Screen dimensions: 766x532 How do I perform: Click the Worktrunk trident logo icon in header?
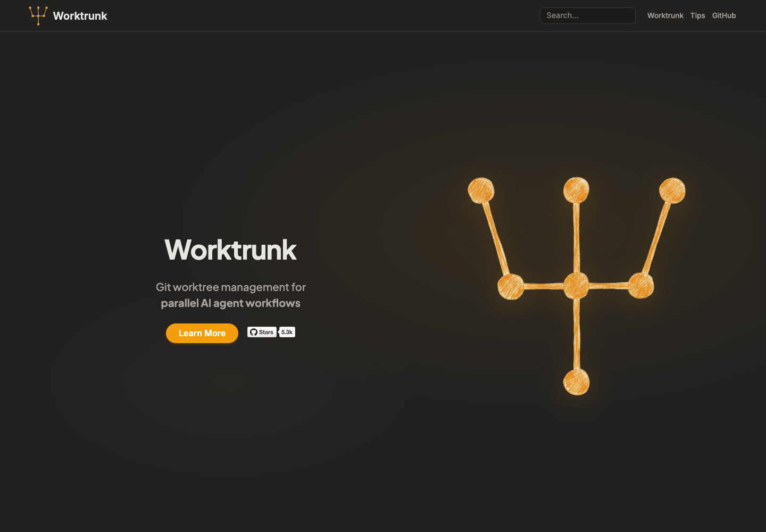coord(38,15)
